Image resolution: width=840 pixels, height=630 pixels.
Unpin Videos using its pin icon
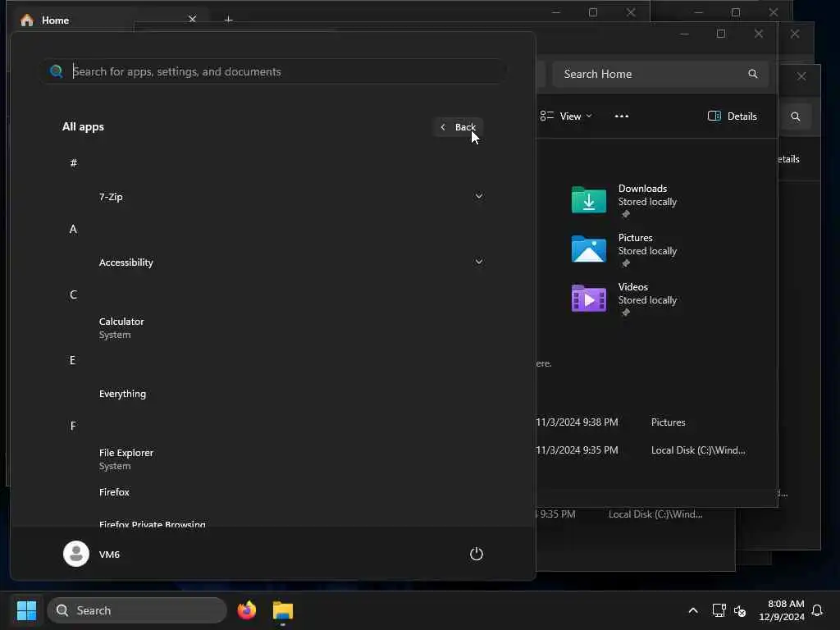625,313
